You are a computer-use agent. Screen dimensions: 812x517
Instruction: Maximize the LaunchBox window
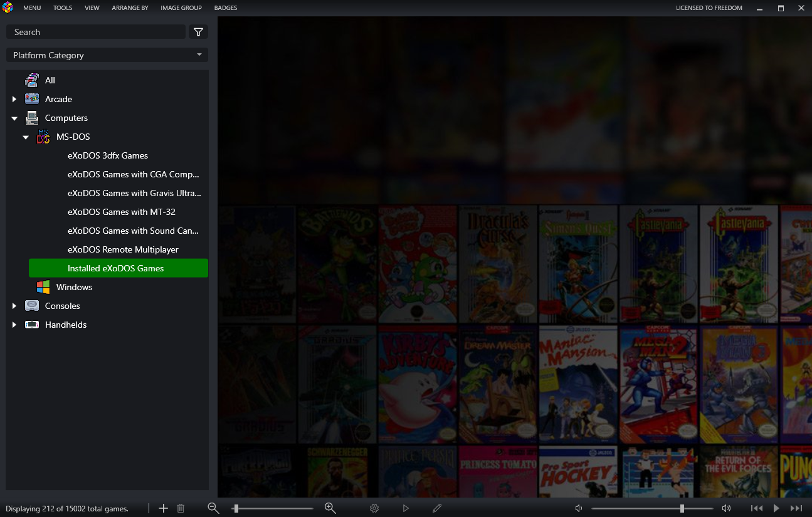(x=781, y=8)
